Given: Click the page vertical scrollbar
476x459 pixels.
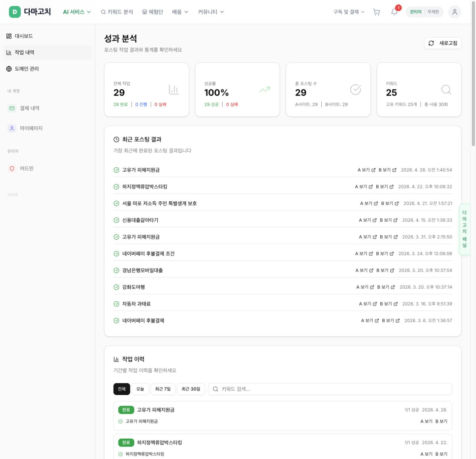Looking at the screenshot, I should (473, 73).
